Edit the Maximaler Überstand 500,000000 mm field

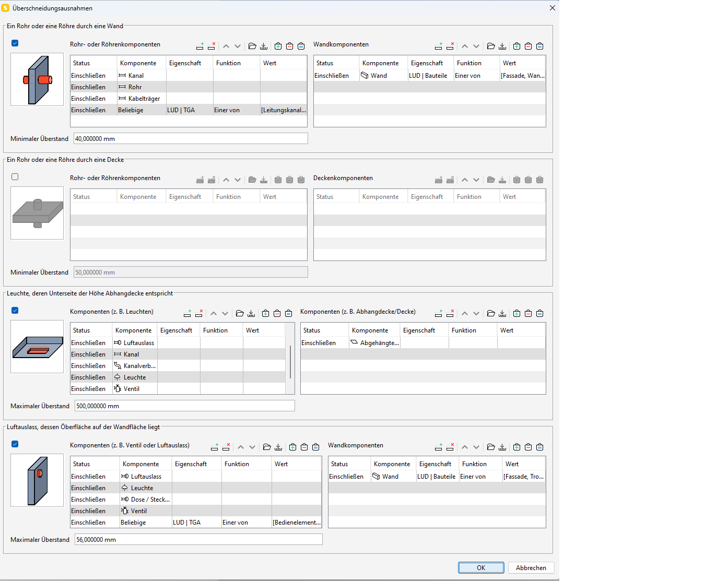click(x=185, y=406)
